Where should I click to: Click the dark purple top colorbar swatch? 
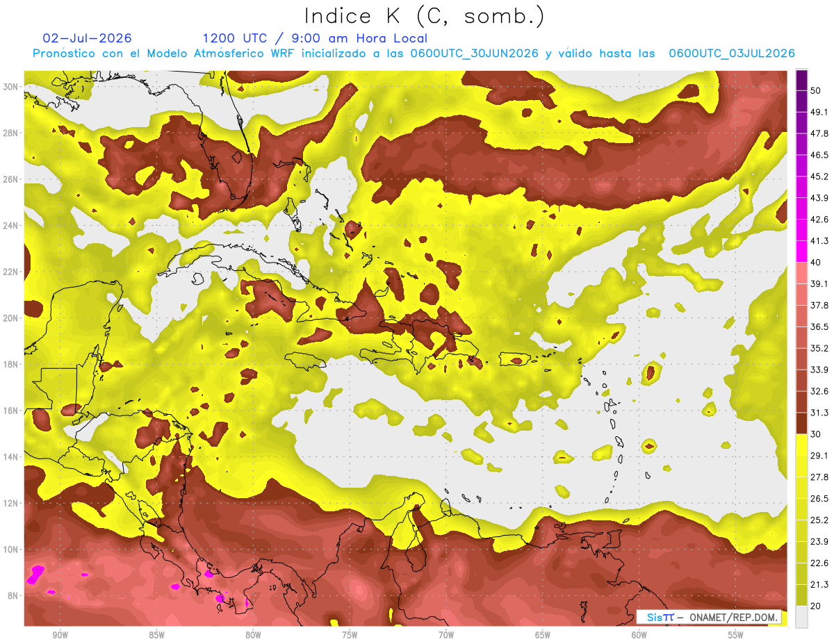pos(801,79)
